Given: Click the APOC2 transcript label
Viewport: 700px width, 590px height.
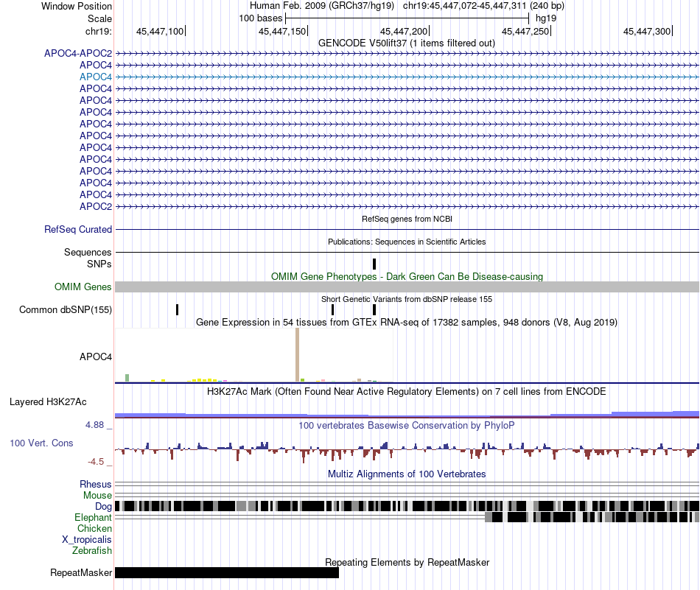Looking at the screenshot, I should click(96, 206).
